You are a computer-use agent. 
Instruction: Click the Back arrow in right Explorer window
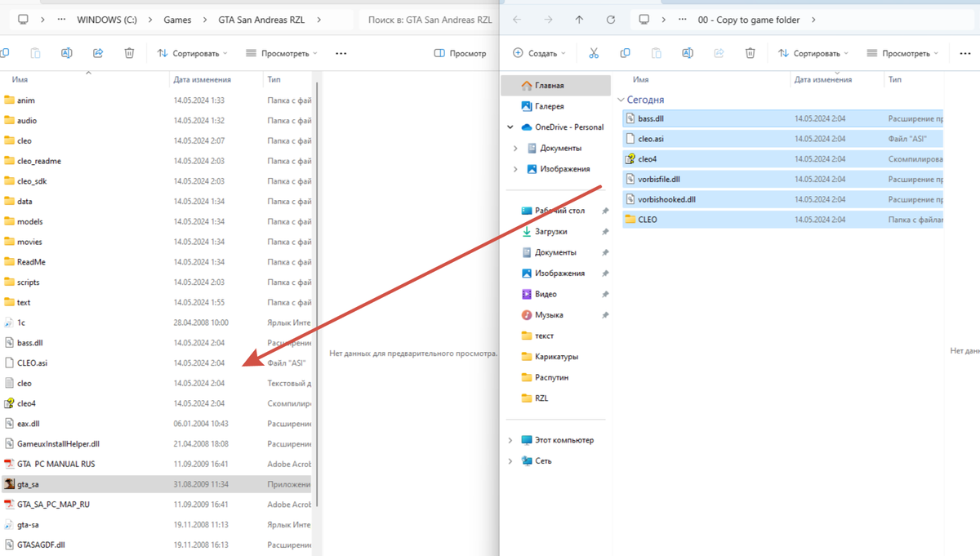tap(517, 20)
